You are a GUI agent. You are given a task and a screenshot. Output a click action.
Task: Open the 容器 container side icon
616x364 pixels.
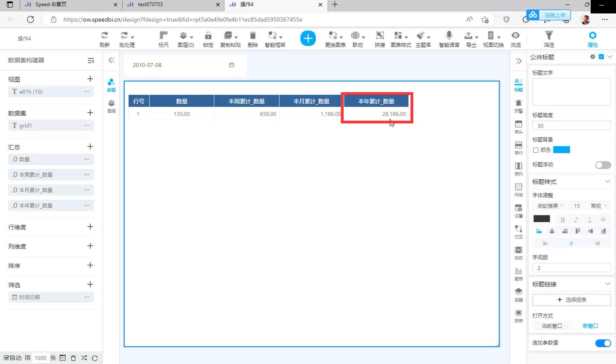(518, 295)
